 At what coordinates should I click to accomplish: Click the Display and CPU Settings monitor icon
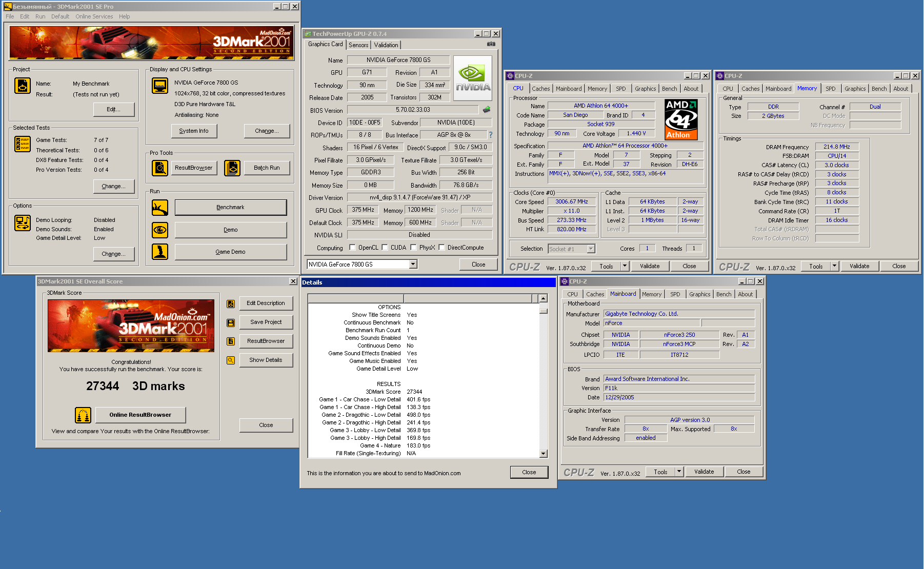point(160,86)
